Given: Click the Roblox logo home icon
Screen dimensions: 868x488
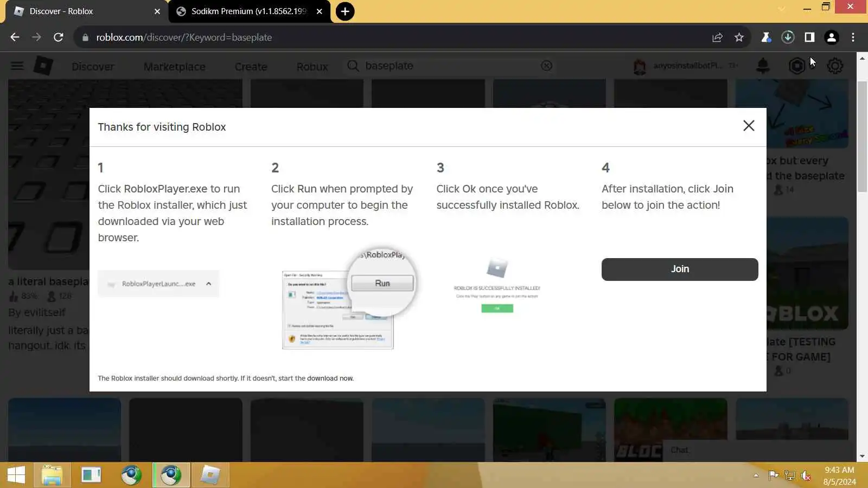Looking at the screenshot, I should click(43, 66).
